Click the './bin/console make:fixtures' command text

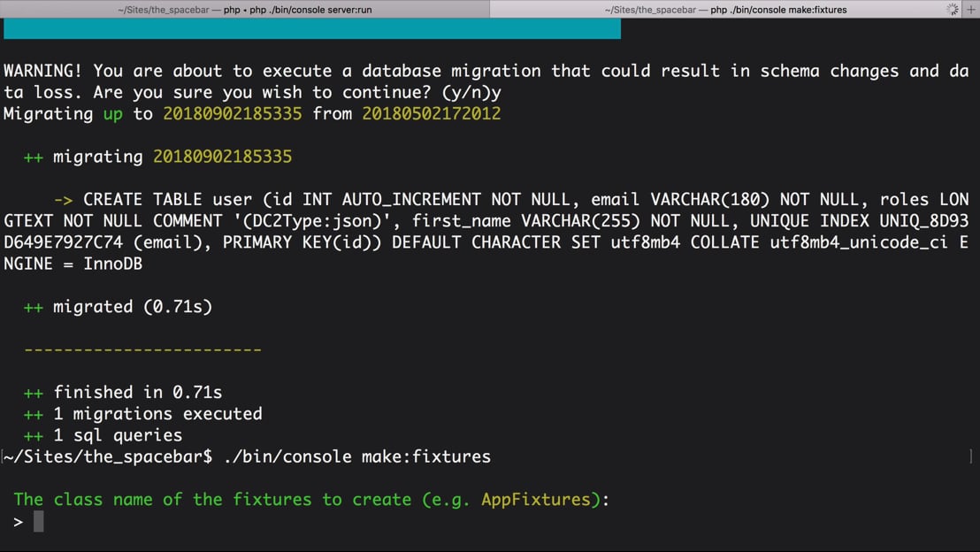click(x=356, y=457)
